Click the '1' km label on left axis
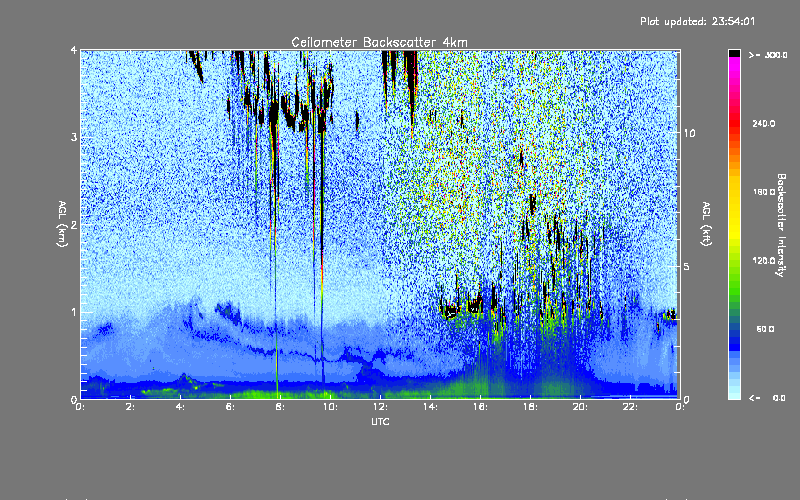Screen dimensions: 800x500 click(74, 312)
